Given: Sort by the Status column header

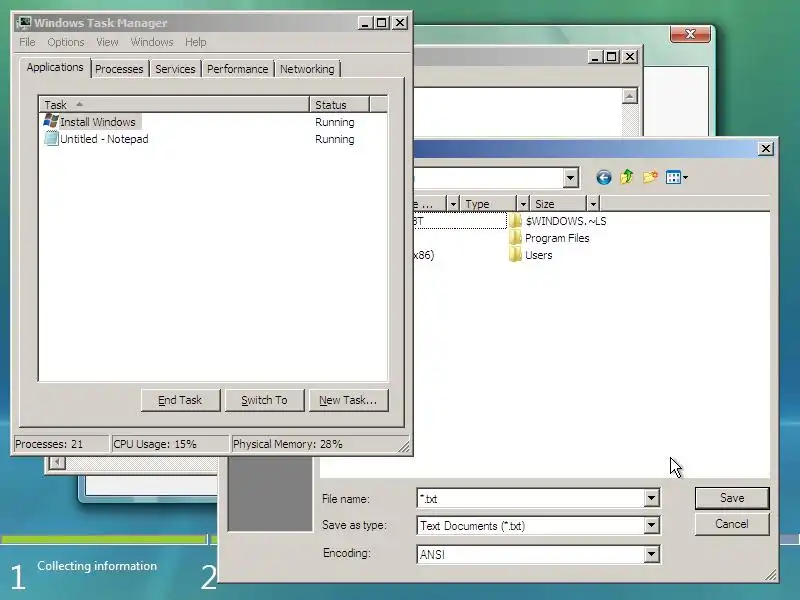Looking at the screenshot, I should tap(339, 105).
